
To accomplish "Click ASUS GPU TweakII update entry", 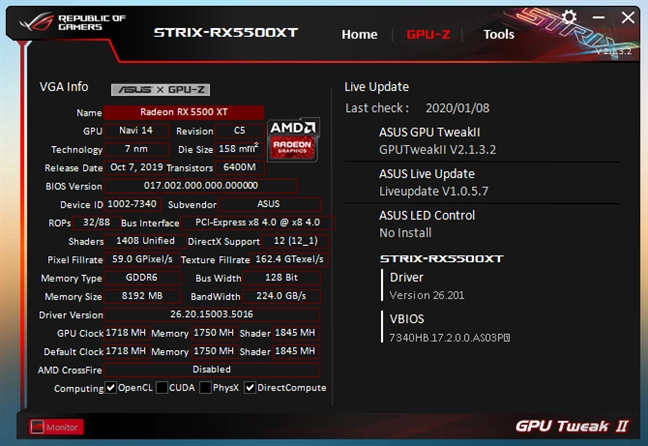I will (x=430, y=132).
